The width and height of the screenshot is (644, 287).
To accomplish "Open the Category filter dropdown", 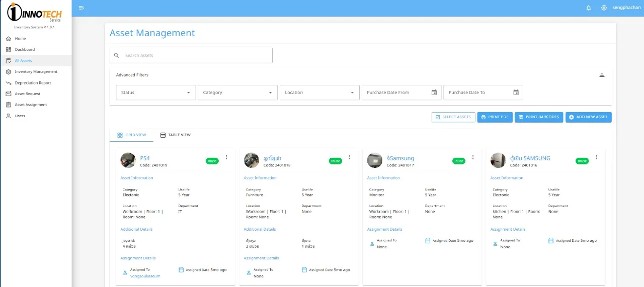I will 238,92.
